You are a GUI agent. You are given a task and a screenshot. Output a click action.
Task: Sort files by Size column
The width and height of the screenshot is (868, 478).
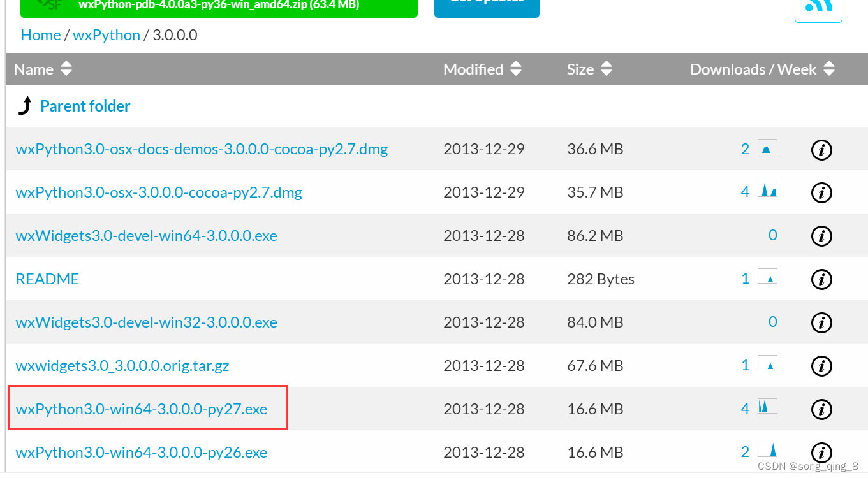[x=589, y=69]
